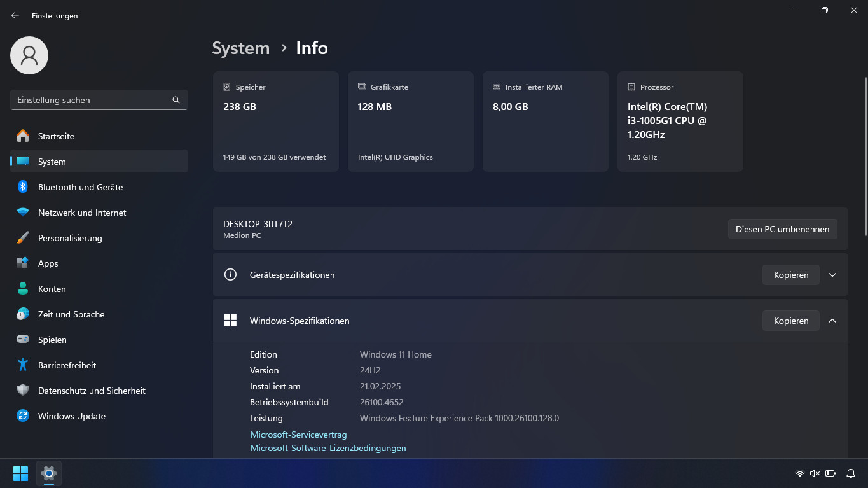Screen dimensions: 868x488
Task: Click the 26100.4652 build number
Action: 382,402
